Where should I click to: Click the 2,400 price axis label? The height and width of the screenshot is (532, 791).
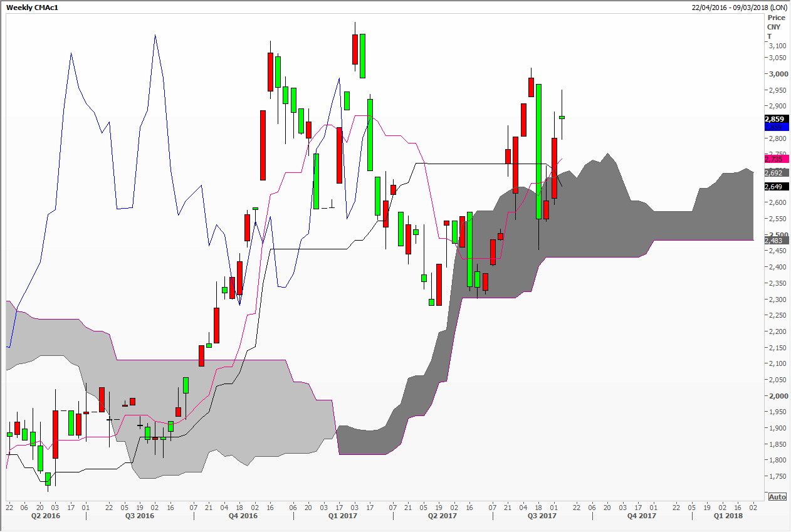(777, 267)
